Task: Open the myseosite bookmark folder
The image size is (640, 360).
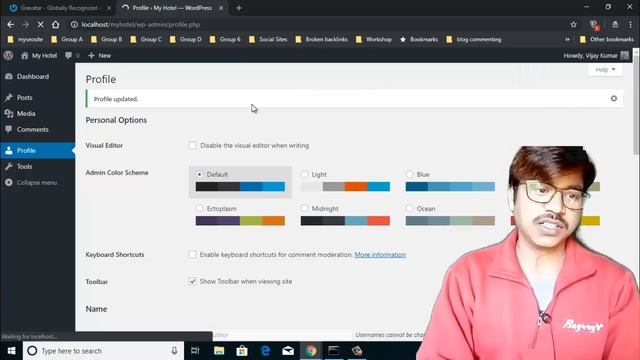Action: click(x=25, y=40)
